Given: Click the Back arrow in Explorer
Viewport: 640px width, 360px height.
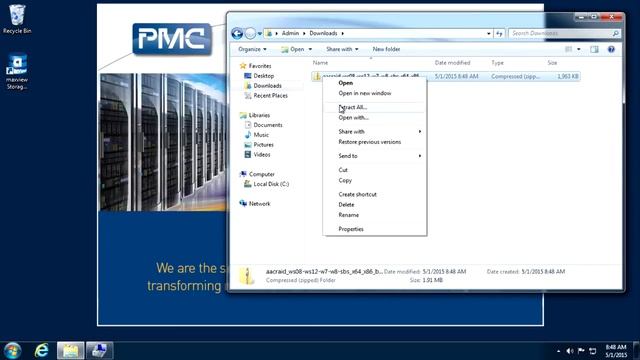Looking at the screenshot, I should [x=237, y=33].
